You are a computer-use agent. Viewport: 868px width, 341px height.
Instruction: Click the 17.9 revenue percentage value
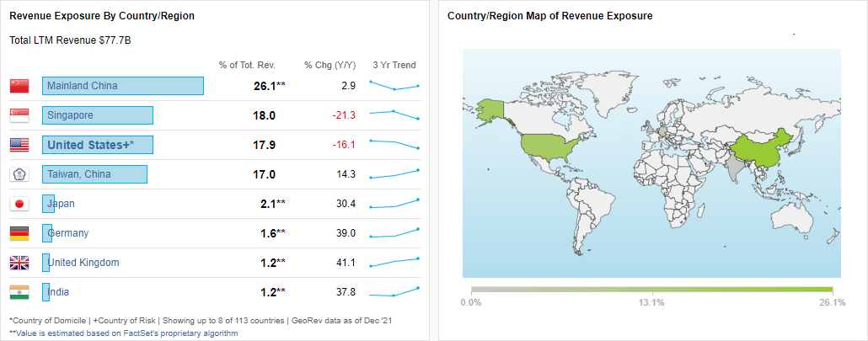264,145
